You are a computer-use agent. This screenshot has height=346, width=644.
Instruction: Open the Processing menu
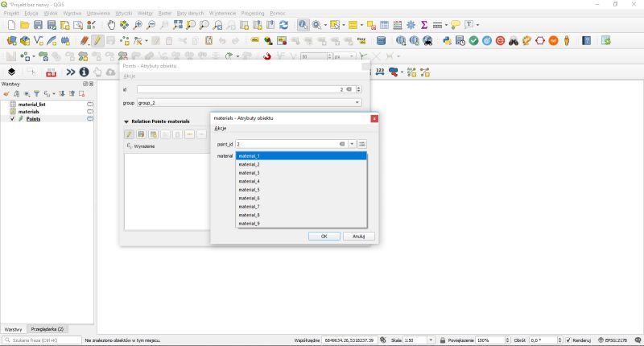pyautogui.click(x=253, y=13)
